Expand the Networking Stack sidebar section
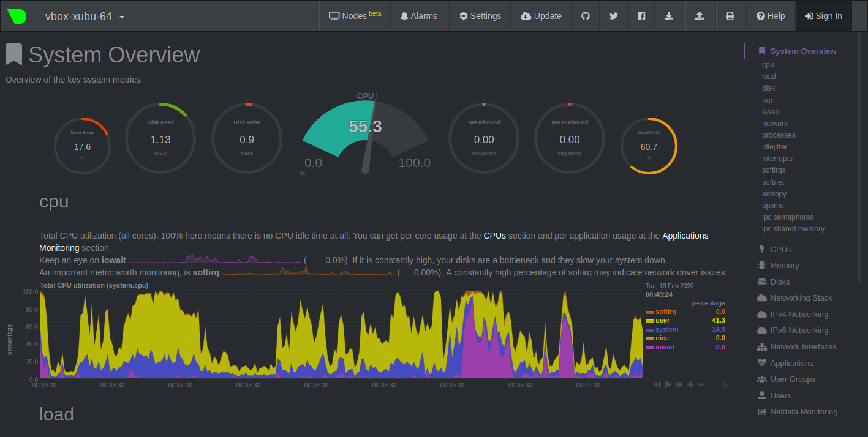 801,298
